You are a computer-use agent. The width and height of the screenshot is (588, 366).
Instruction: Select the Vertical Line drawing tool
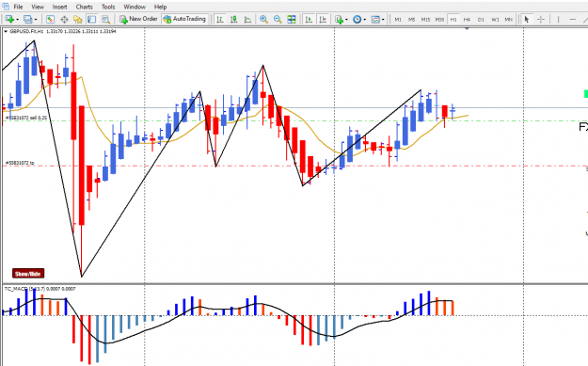tap(559, 19)
